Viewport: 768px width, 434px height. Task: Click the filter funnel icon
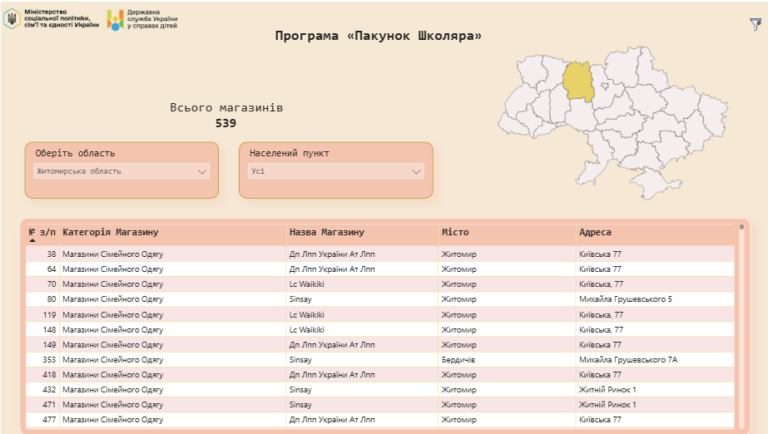(x=756, y=24)
